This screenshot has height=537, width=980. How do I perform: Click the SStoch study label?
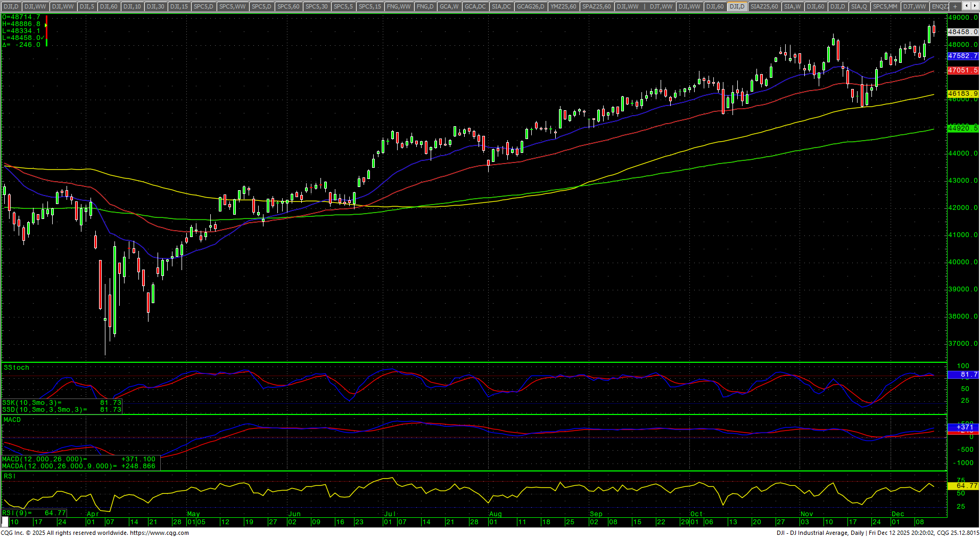[17, 368]
